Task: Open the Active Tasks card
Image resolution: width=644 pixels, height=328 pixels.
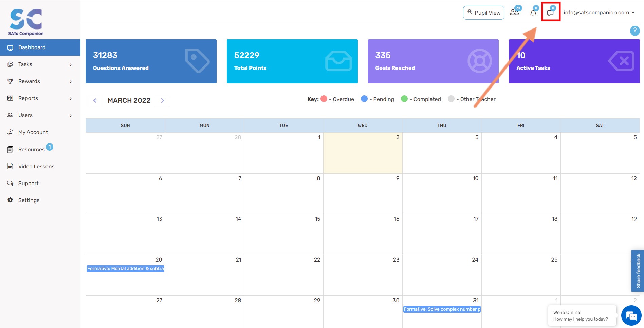Action: pyautogui.click(x=574, y=61)
